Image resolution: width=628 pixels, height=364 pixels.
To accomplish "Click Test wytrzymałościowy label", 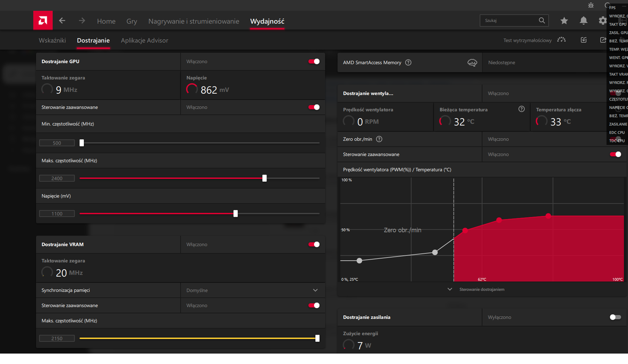I will click(527, 40).
